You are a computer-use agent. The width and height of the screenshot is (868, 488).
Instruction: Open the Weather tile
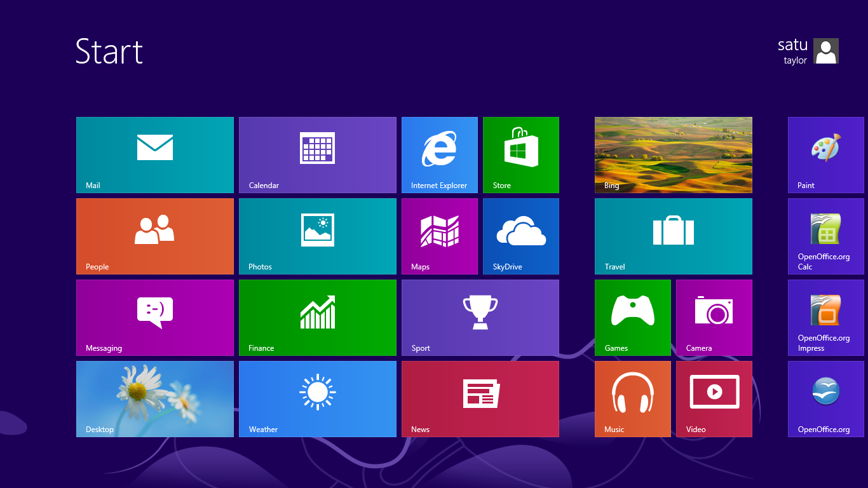click(x=318, y=399)
